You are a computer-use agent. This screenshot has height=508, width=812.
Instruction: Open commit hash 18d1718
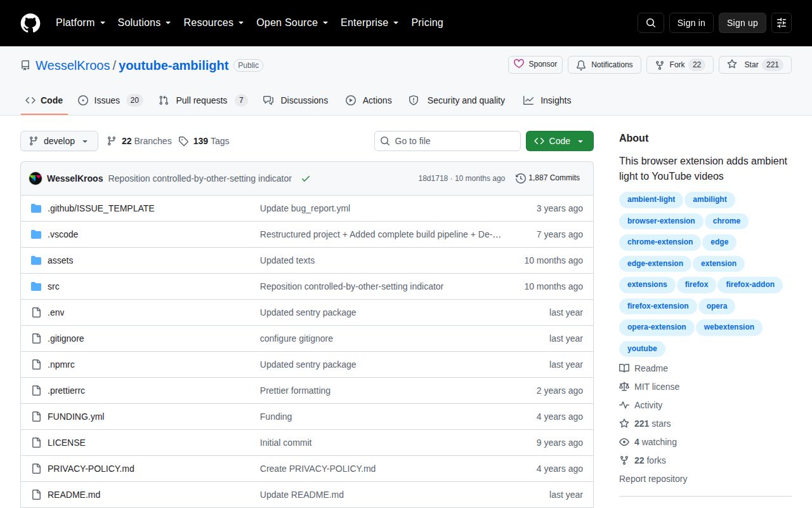(433, 178)
